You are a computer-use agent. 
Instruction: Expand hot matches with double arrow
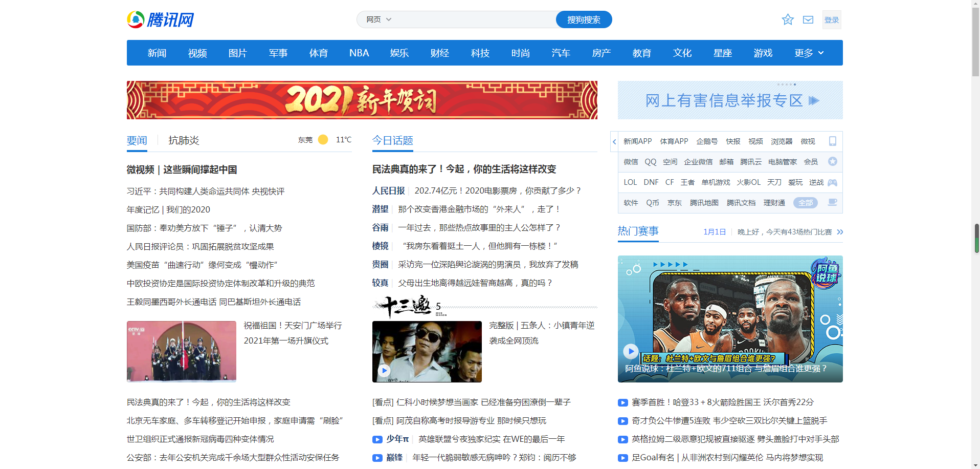pyautogui.click(x=839, y=232)
